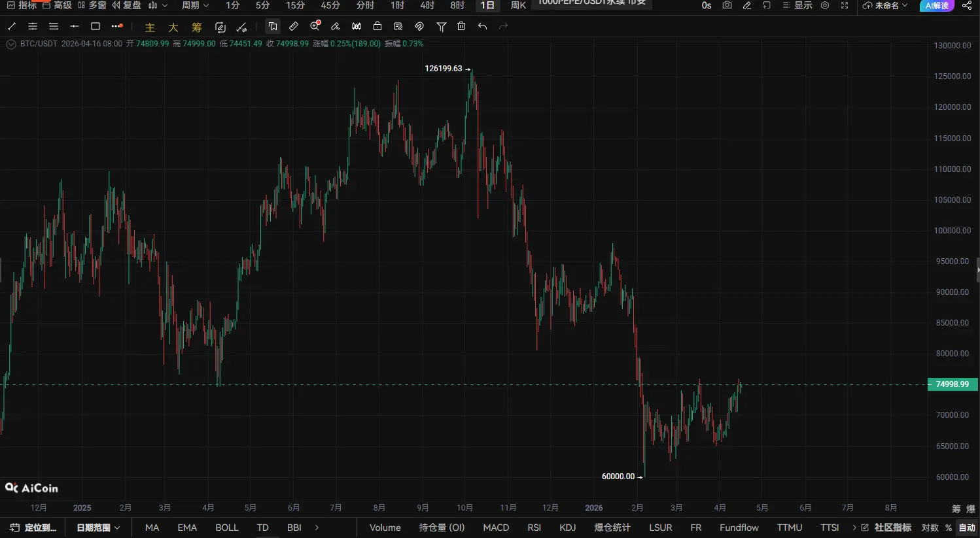Start 复盘 replay mode
Viewport: 980px width, 538px height.
click(x=126, y=5)
